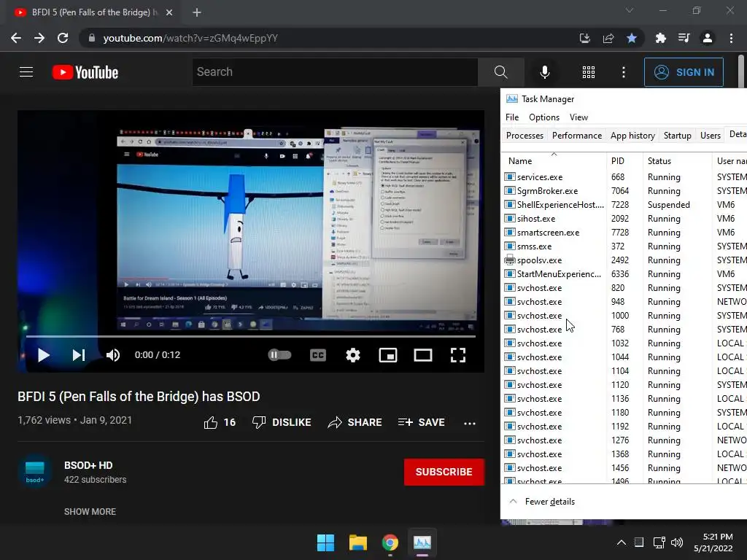Reload the current page
747x560 pixels.
pyautogui.click(x=63, y=38)
